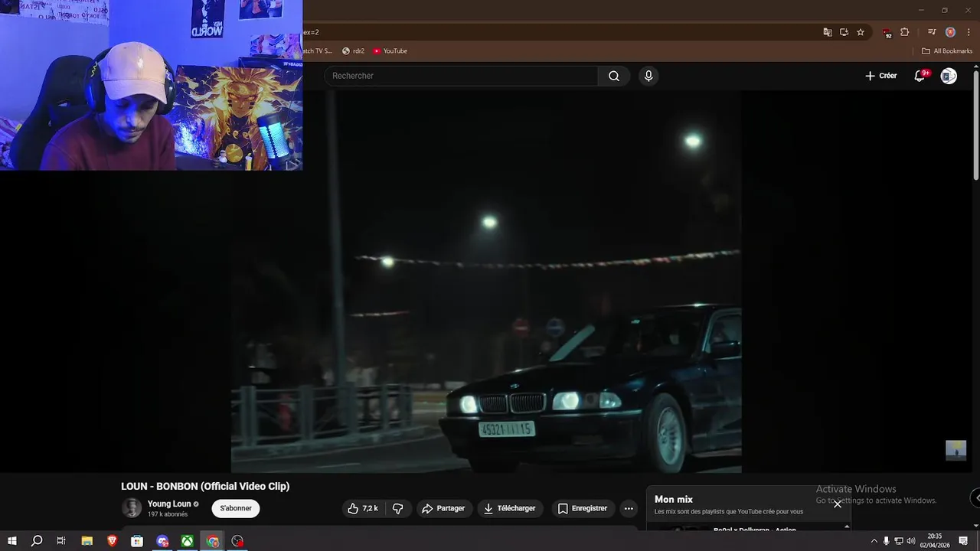This screenshot has width=980, height=551.
Task: Open the taskbar clock showing 20:35
Action: [x=935, y=541]
